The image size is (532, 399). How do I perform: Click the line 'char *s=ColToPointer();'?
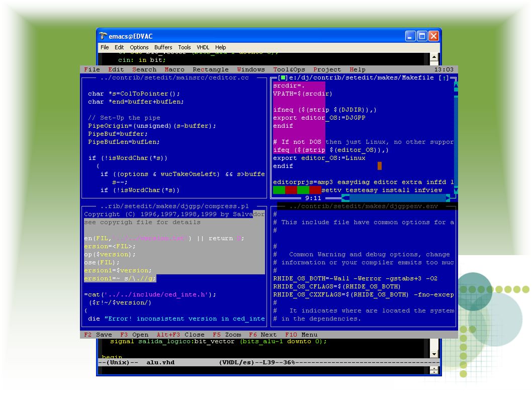click(x=134, y=94)
